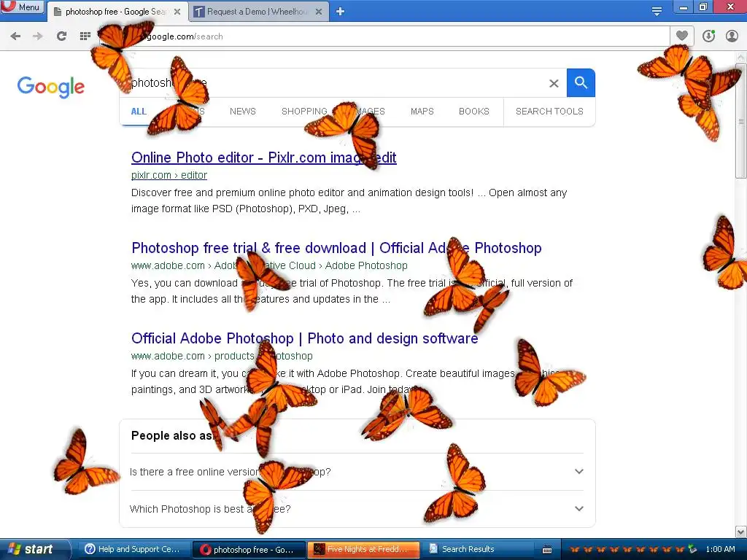
Task: Expand 'Which Photoshop is best' question
Action: tap(357, 509)
